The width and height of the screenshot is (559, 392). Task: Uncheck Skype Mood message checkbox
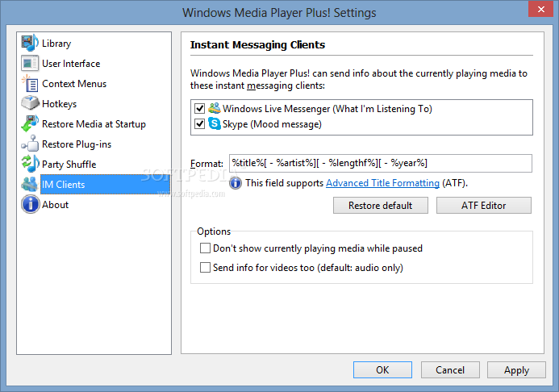coord(200,123)
